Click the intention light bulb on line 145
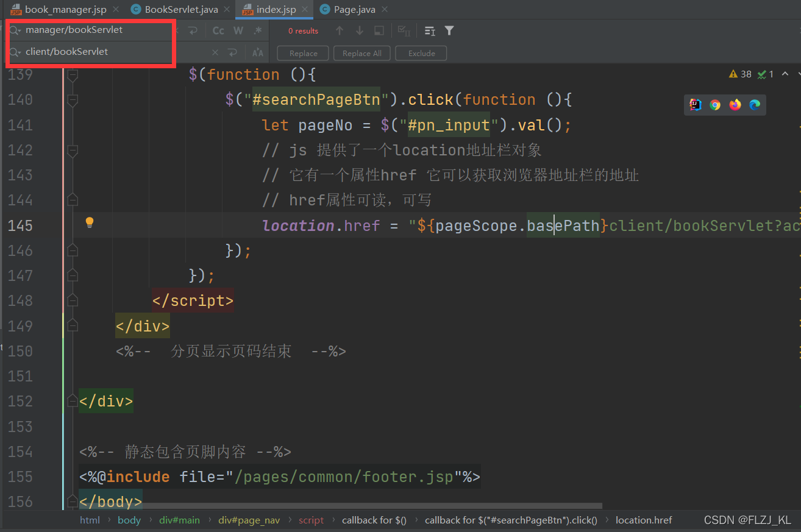The image size is (801, 532). [x=89, y=222]
